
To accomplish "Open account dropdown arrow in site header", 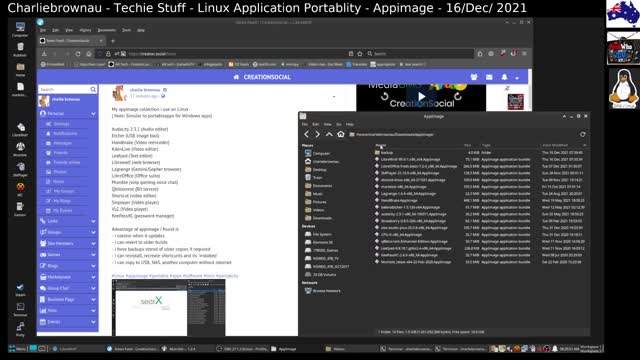I will [x=517, y=78].
